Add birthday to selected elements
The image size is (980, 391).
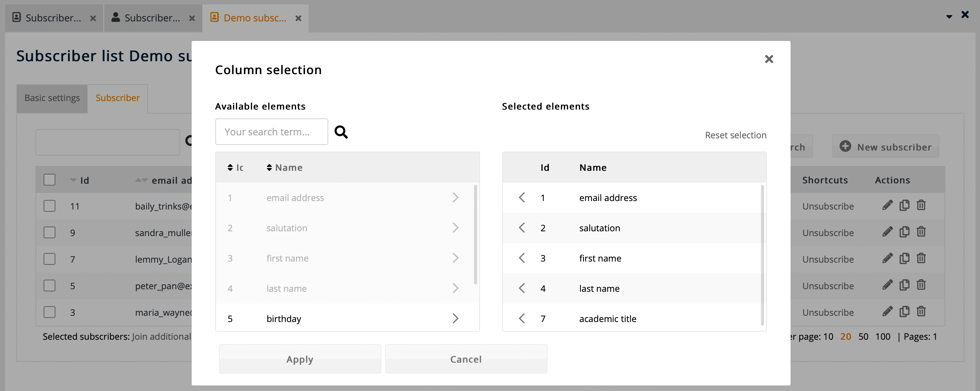455,318
